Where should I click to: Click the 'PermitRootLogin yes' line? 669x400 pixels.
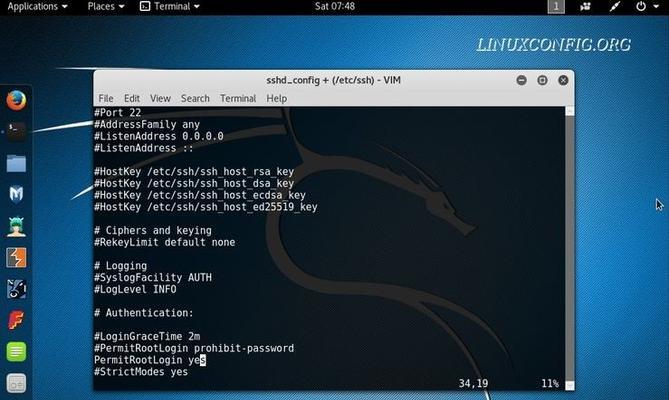[x=150, y=360]
